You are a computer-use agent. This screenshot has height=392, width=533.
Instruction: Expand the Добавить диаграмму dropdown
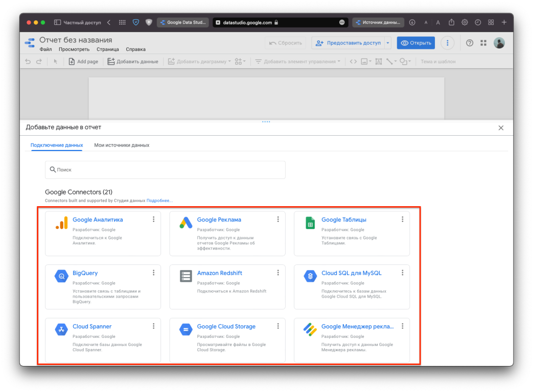click(229, 61)
